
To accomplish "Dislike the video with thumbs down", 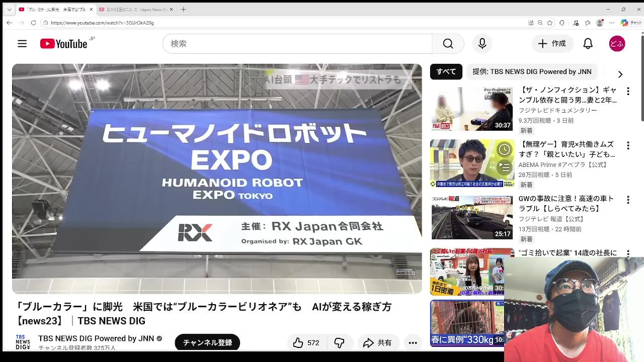I will [340, 343].
